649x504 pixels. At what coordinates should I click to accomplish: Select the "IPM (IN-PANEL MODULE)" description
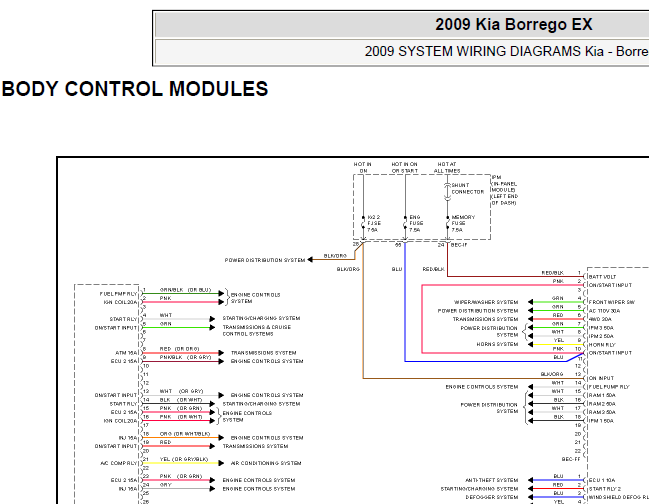pos(504,190)
